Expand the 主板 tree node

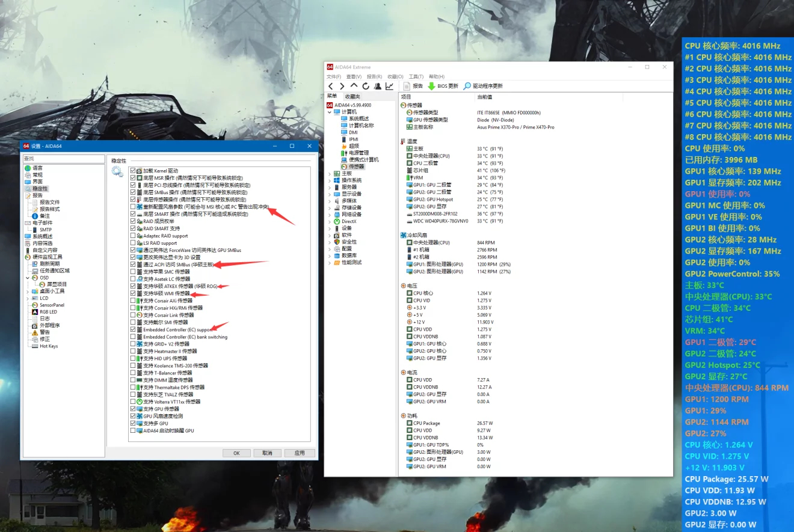(x=330, y=174)
